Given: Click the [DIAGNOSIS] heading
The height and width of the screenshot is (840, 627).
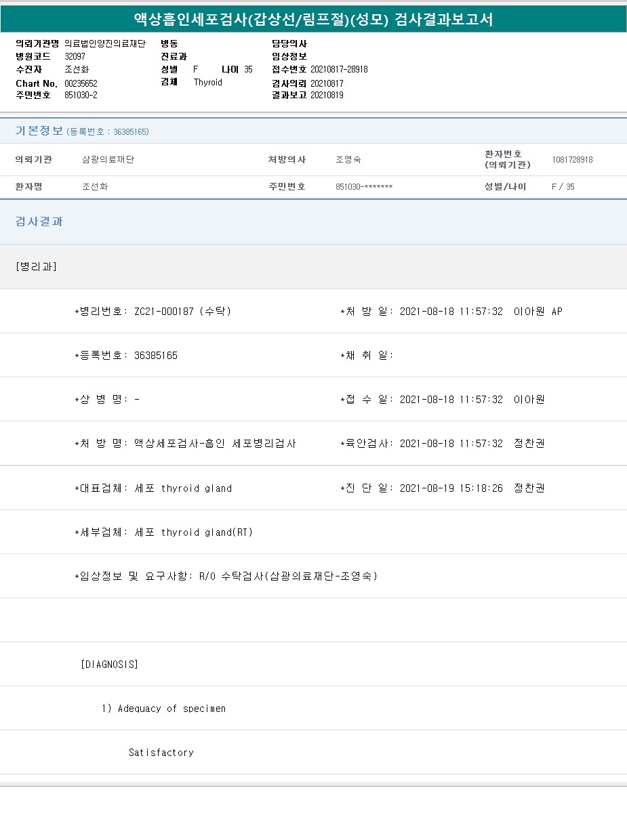Looking at the screenshot, I should pyautogui.click(x=109, y=665).
